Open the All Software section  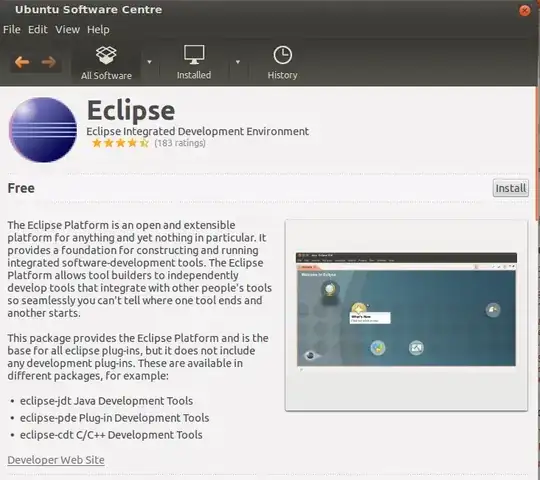pos(106,63)
